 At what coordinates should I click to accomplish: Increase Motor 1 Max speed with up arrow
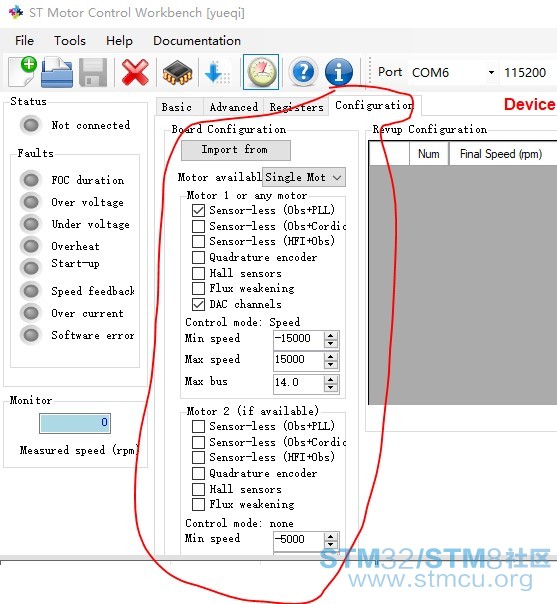coord(331,357)
